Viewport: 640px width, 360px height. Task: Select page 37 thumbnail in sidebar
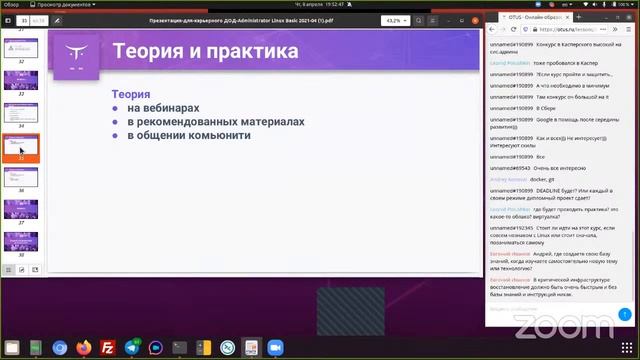(x=21, y=209)
